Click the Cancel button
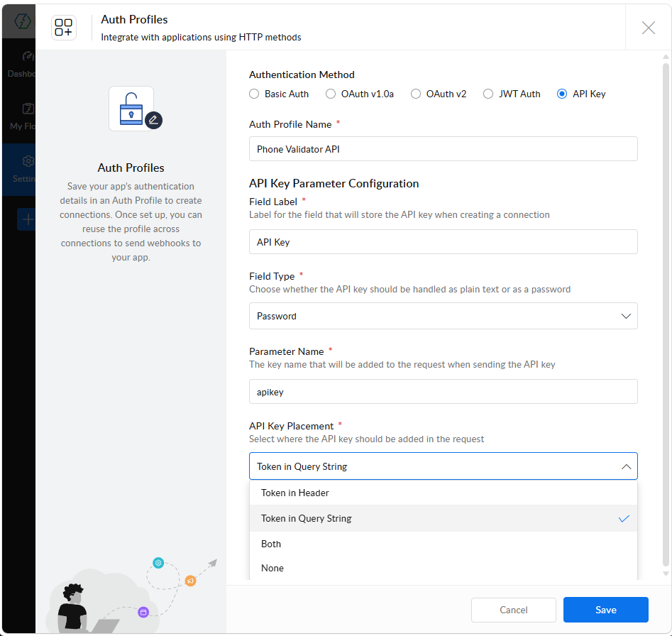The image size is (672, 636). (514, 610)
